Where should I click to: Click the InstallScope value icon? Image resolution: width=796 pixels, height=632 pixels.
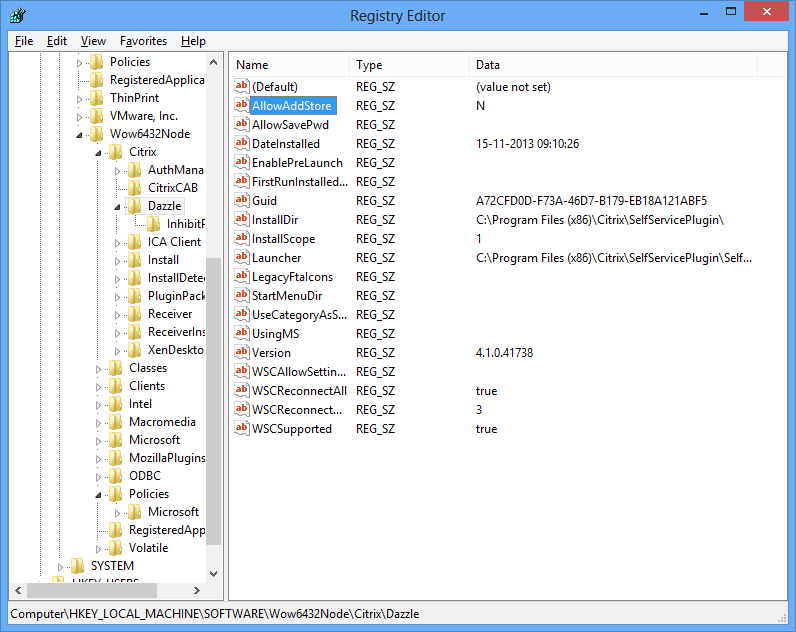click(242, 239)
